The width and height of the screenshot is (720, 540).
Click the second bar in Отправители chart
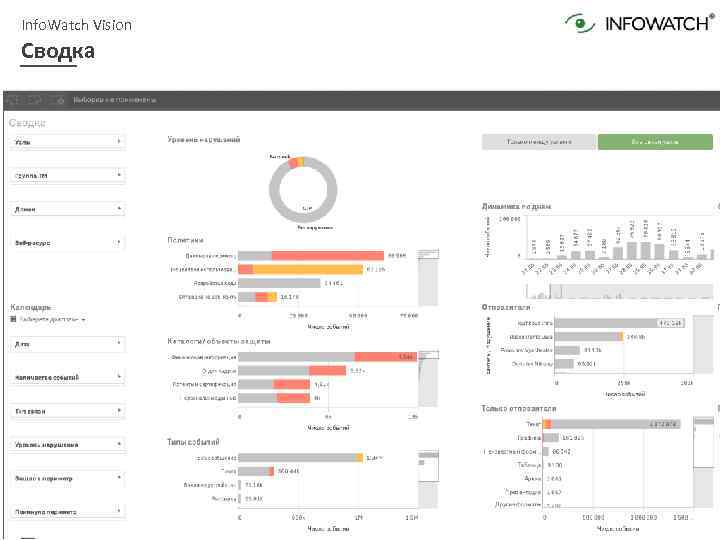(x=589, y=337)
